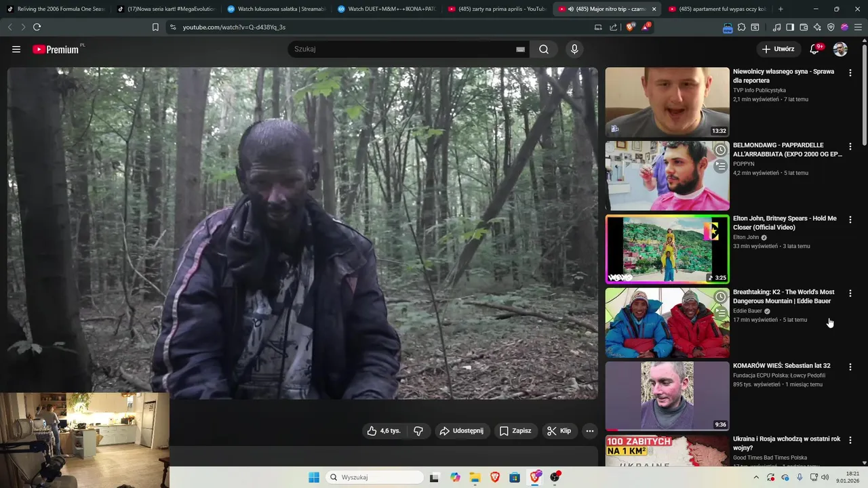Open options for Breathtaking K2 video
This screenshot has width=868, height=488.
(x=850, y=293)
